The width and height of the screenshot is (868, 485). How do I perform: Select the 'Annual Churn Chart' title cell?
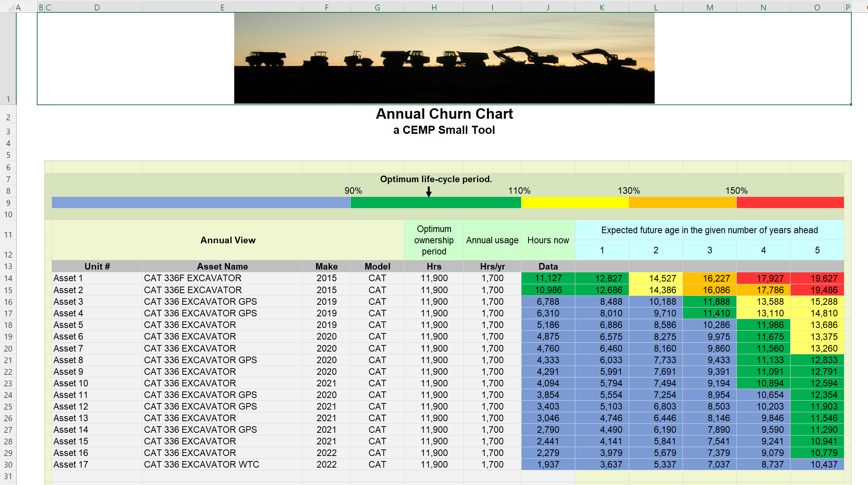[x=444, y=114]
